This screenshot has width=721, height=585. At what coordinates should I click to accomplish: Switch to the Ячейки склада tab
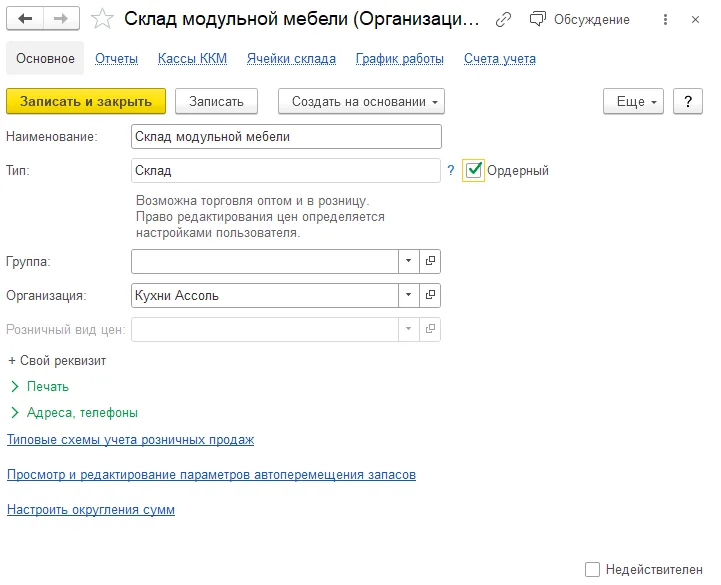291,58
